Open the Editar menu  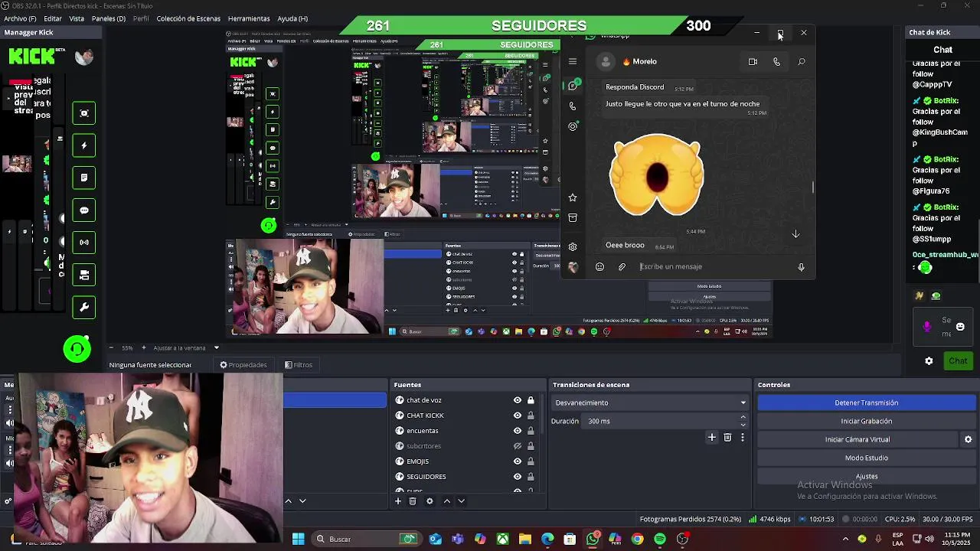coord(53,18)
